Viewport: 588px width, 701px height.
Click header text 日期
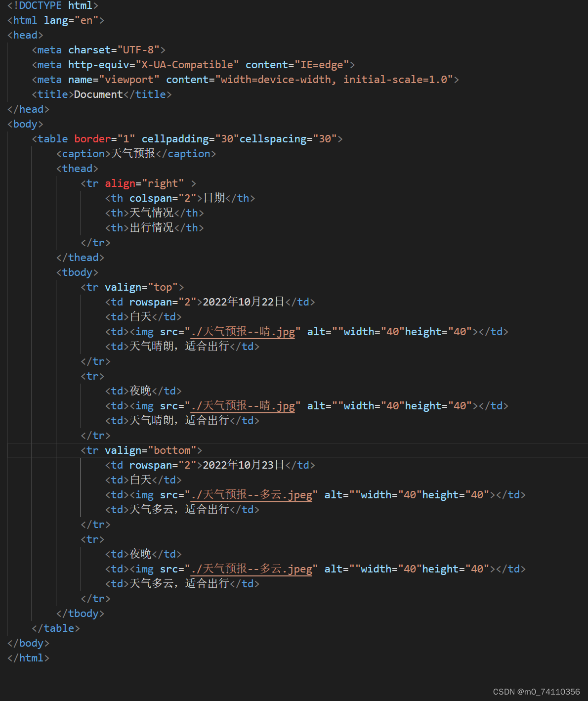[x=214, y=198]
